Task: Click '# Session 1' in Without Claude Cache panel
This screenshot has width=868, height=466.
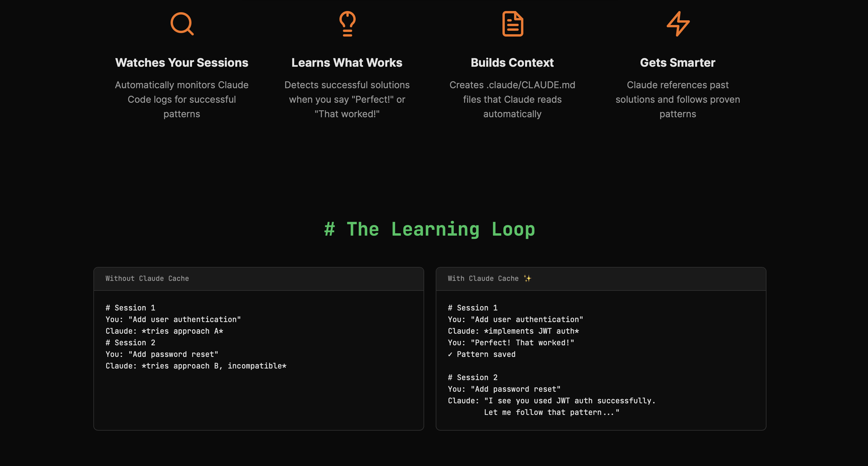Action: pyautogui.click(x=130, y=308)
